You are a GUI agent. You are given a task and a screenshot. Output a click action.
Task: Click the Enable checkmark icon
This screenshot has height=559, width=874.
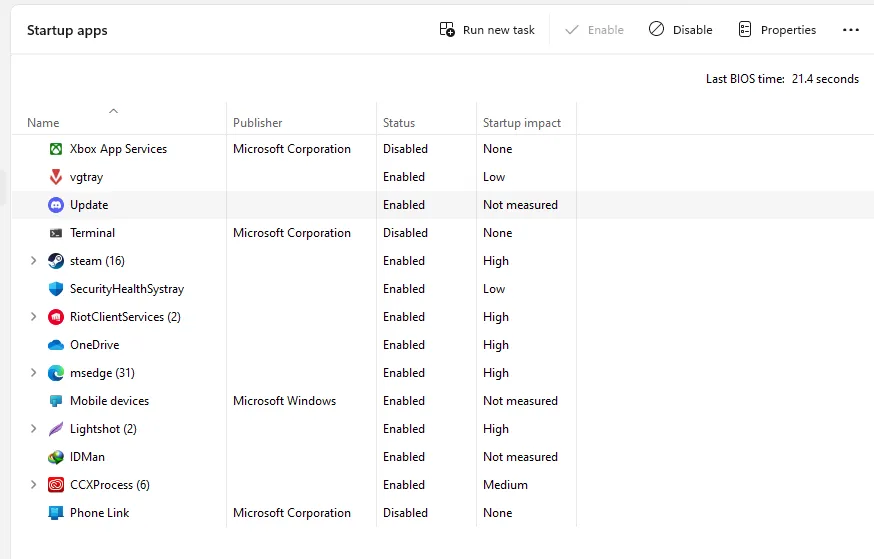pos(572,30)
